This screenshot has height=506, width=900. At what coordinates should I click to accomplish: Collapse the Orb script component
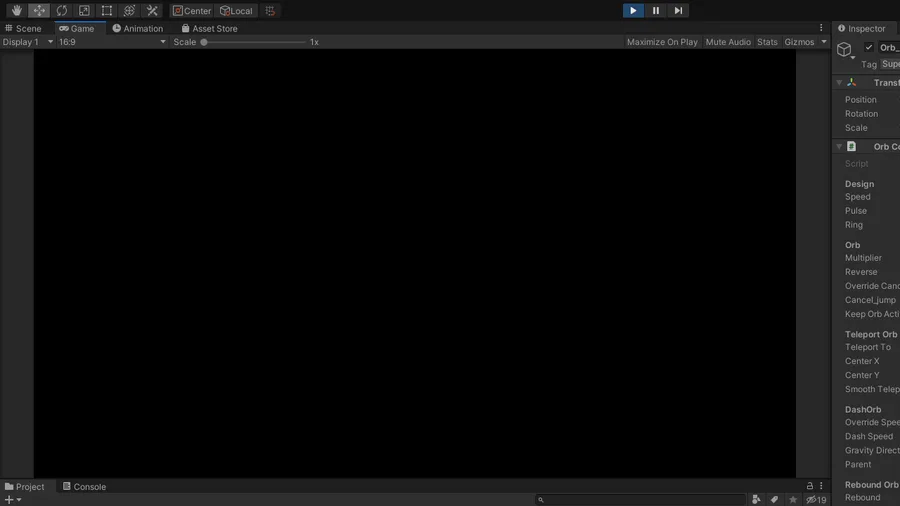pos(839,147)
